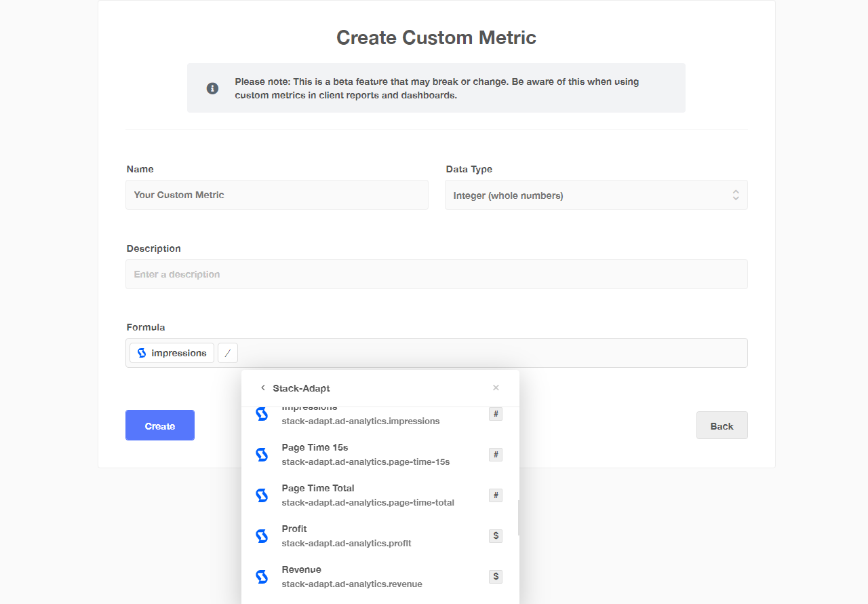
Task: Click the Stack-Adapt icon beside Page Time 15s
Action: (262, 455)
